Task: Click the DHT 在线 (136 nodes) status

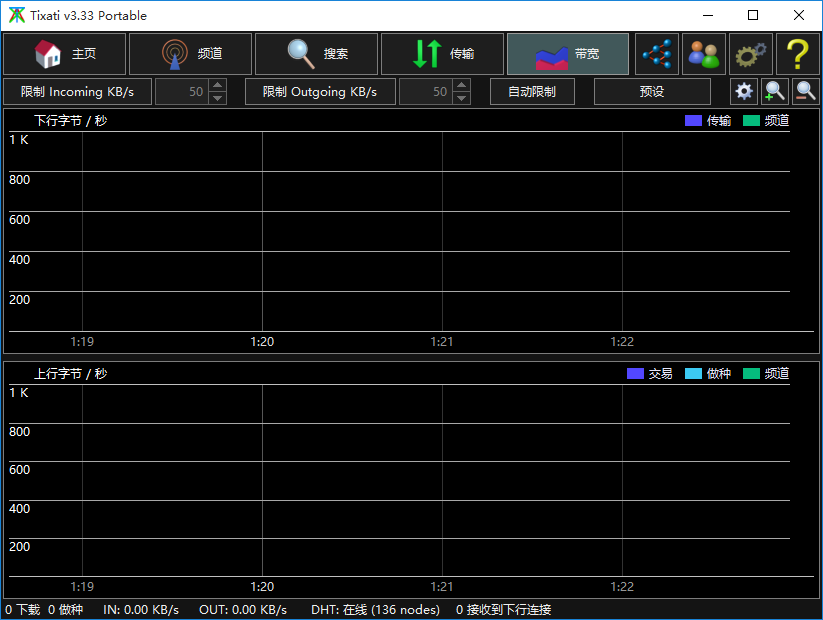Action: click(375, 610)
